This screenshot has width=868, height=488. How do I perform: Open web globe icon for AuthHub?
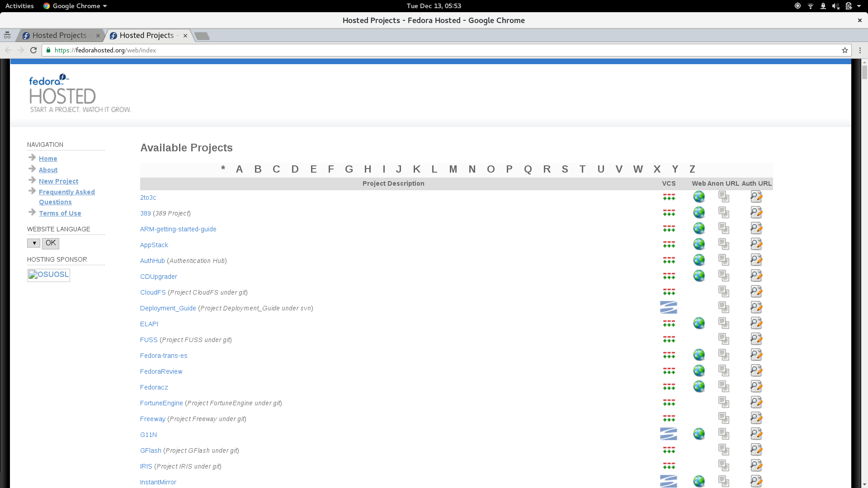699,260
